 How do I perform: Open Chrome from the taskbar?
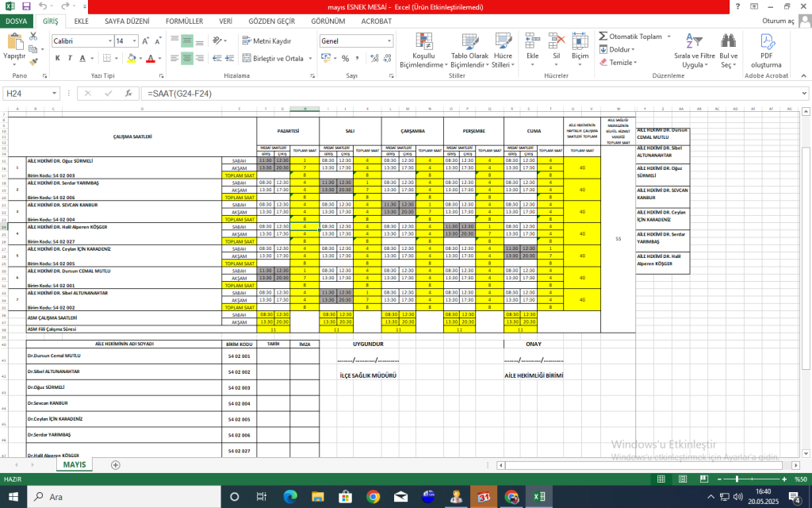373,497
